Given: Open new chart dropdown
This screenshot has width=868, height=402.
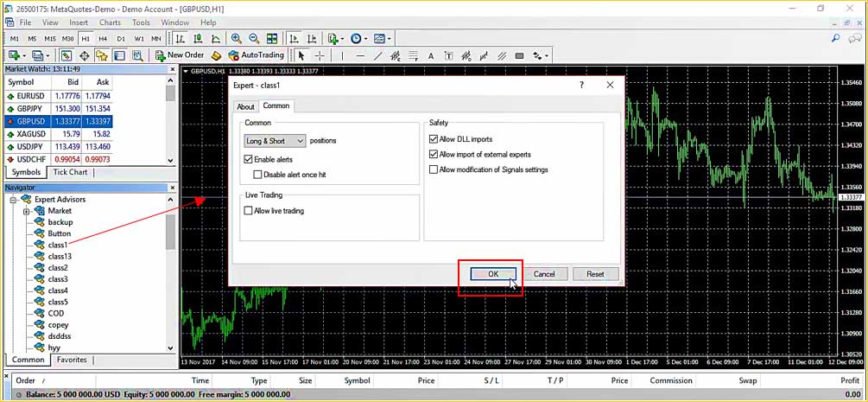Looking at the screenshot, I should click(16, 55).
